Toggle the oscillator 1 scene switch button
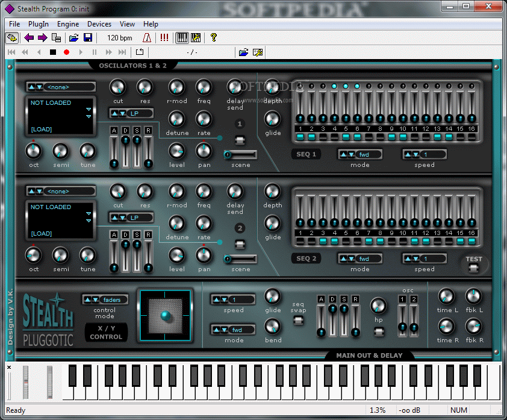 pos(240,140)
